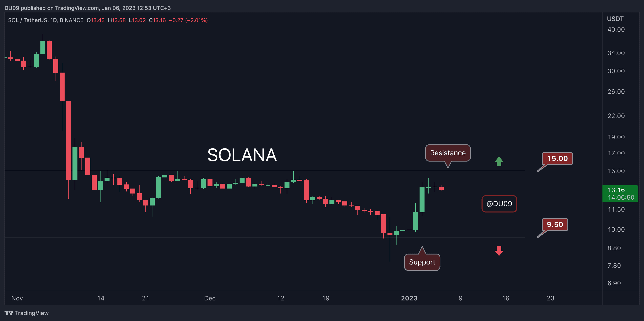644x321 pixels.
Task: Click the horizontal resistance line at 15.00
Action: click(x=264, y=171)
